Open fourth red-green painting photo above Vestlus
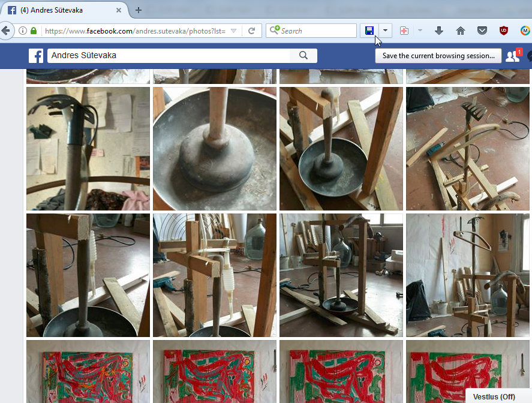The image size is (532, 403). point(468,365)
